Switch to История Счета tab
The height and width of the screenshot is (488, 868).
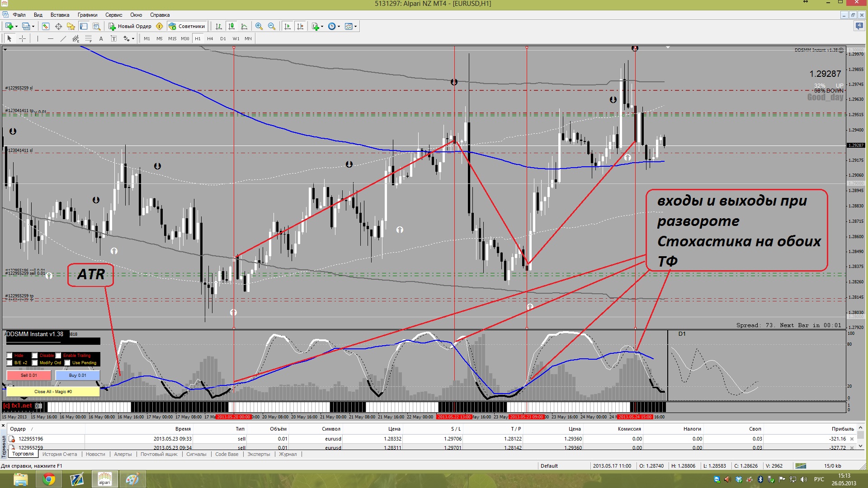(x=60, y=454)
